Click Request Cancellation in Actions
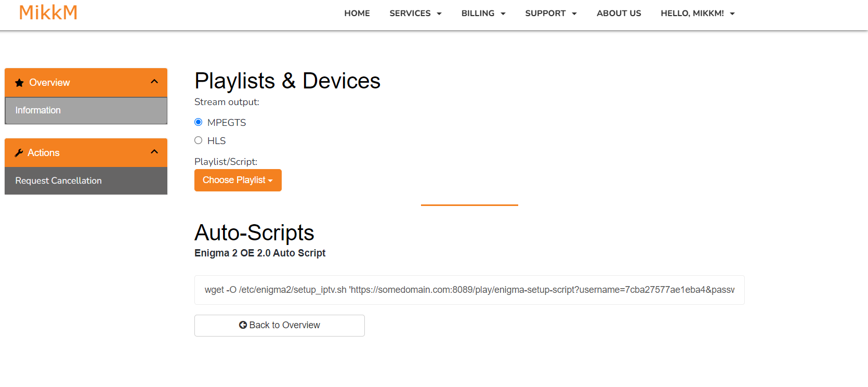Image resolution: width=868 pixels, height=387 pixels. click(x=86, y=180)
